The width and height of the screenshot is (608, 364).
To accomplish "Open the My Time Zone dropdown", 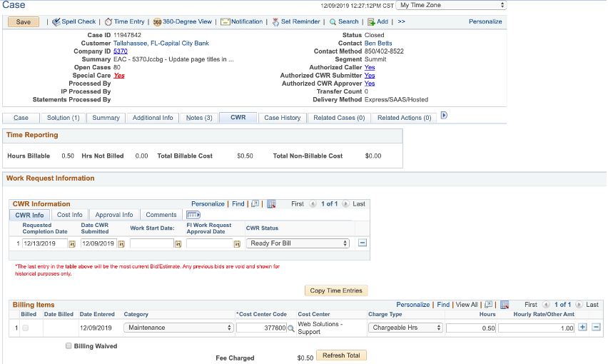I will point(451,5).
